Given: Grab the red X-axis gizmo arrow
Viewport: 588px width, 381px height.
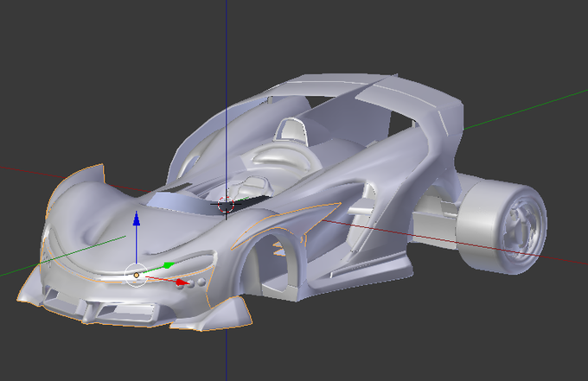Looking at the screenshot, I should (x=182, y=283).
